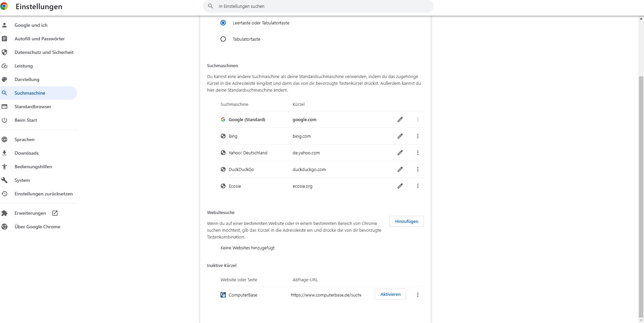Click the google.com Kürzel text
The width and height of the screenshot is (644, 323).
click(305, 119)
